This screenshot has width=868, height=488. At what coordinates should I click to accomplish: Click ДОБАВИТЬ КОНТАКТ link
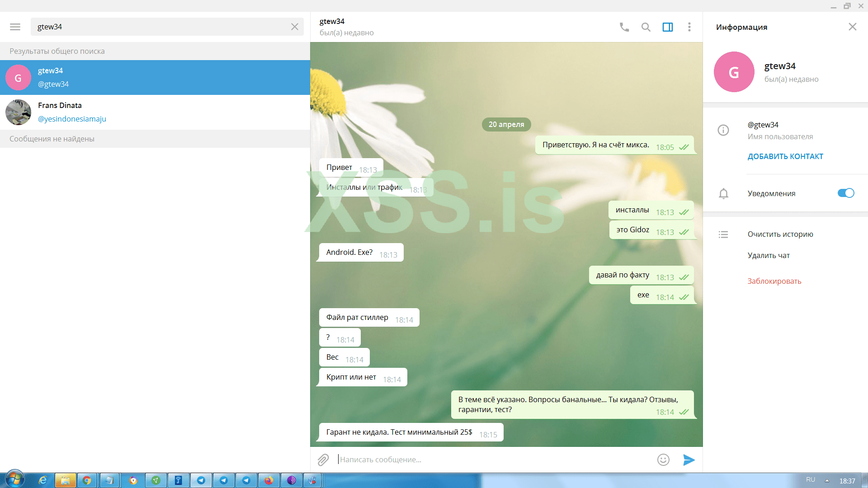[785, 156]
